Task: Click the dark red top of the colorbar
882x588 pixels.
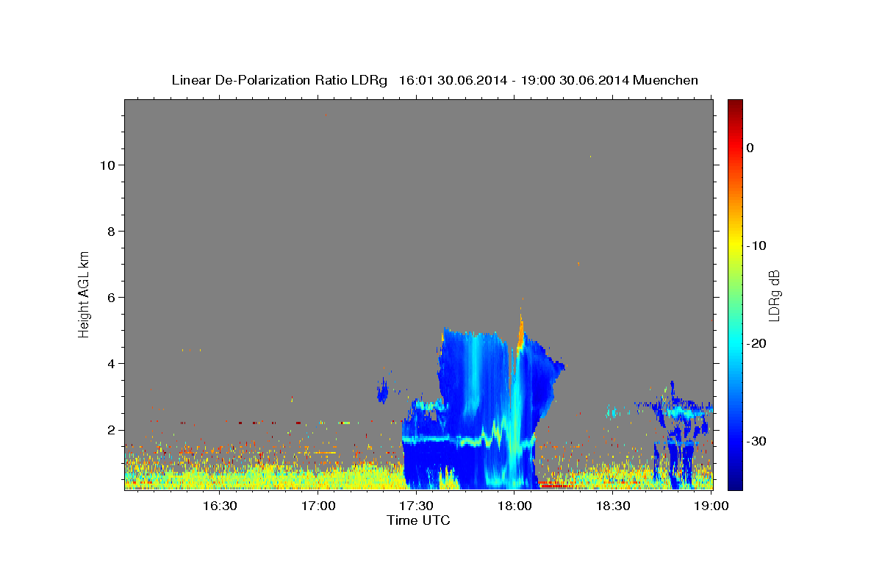Action: 734,107
